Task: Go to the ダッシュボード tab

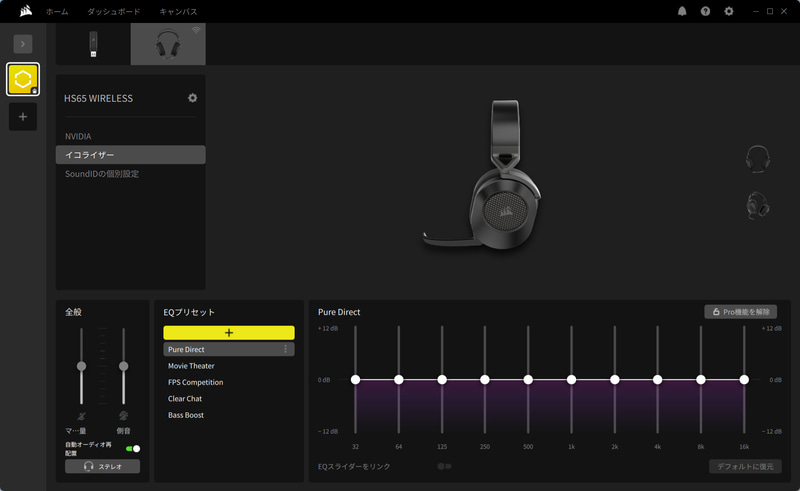Action: coord(113,11)
